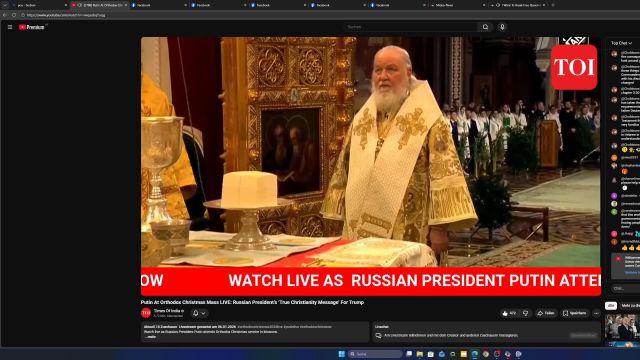Open the Windows Start menu
640x360 pixels.
pyautogui.click(x=341, y=354)
